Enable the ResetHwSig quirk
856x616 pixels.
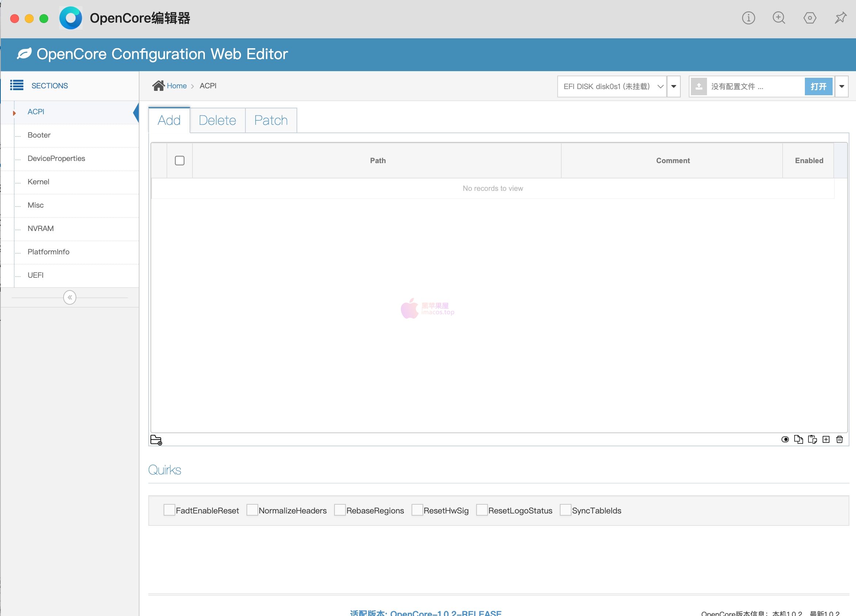click(x=417, y=510)
